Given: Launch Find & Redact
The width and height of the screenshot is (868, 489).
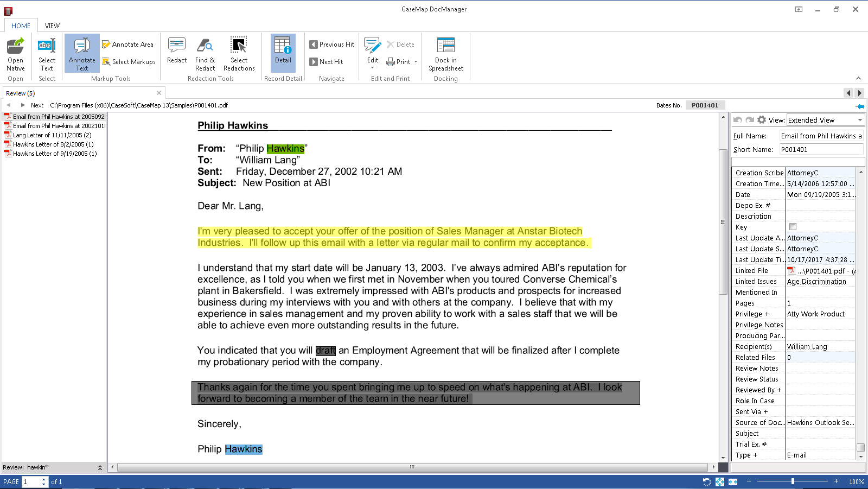Looking at the screenshot, I should (205, 53).
